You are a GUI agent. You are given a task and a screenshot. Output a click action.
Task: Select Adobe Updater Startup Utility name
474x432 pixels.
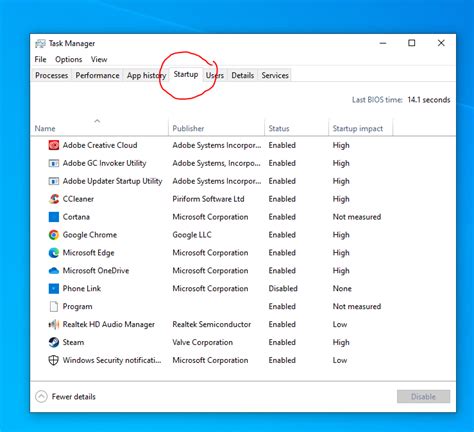click(x=113, y=181)
